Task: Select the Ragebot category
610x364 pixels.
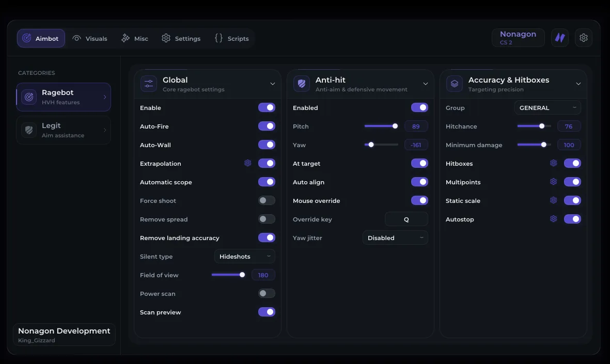Action: [64, 97]
